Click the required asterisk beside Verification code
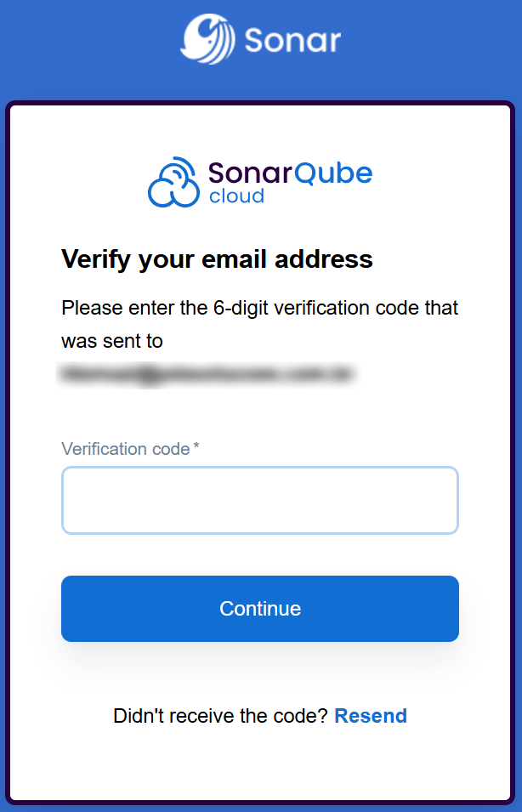522x812 pixels. tap(196, 448)
